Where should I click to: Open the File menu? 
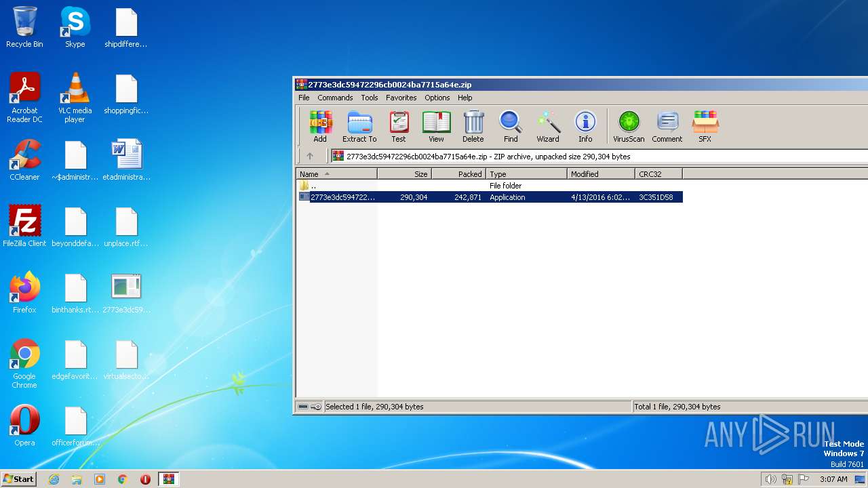304,98
